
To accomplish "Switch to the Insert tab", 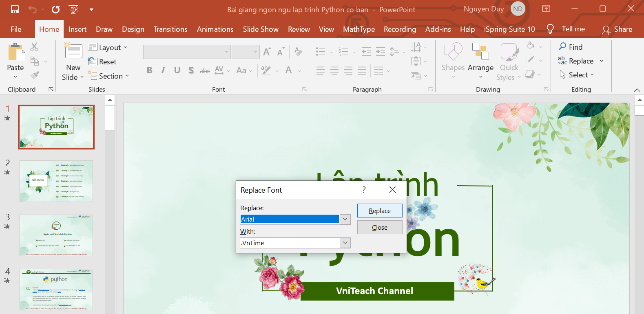I will point(77,29).
